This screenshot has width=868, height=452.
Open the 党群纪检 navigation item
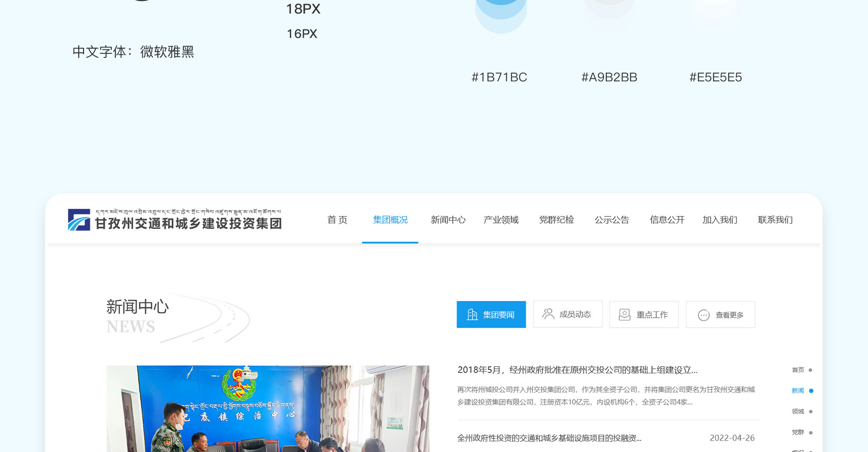coord(556,220)
